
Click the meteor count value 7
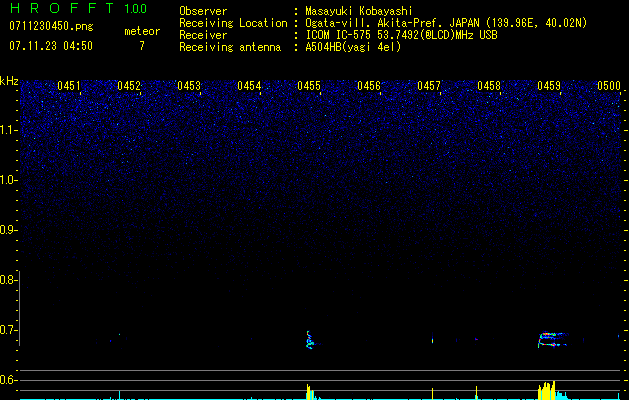[141, 46]
